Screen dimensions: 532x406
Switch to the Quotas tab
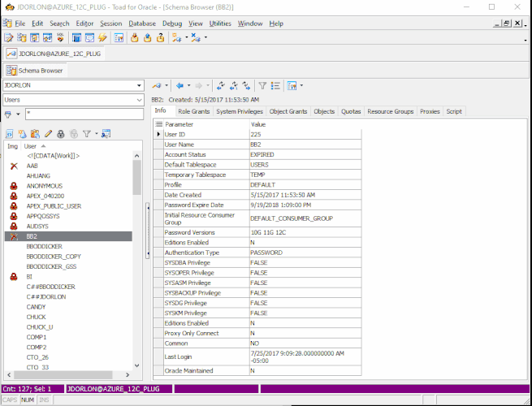351,111
